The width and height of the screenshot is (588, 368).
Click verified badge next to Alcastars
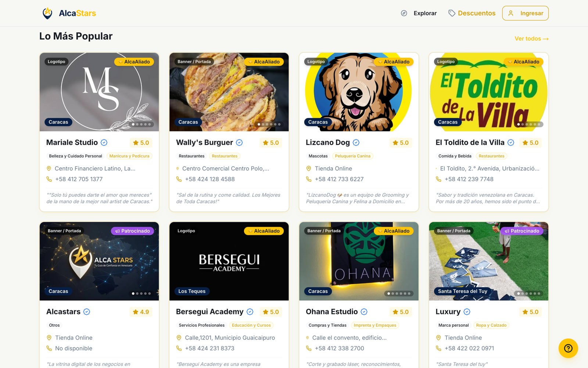point(87,312)
